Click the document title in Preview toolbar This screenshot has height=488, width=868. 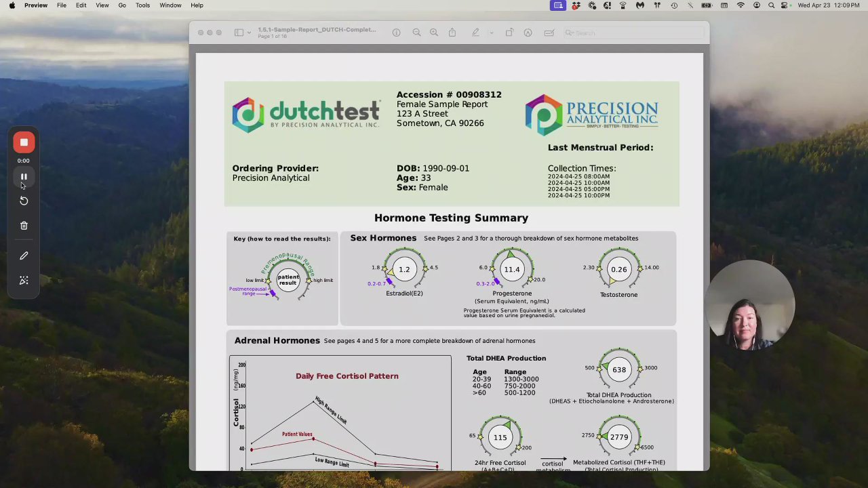317,30
